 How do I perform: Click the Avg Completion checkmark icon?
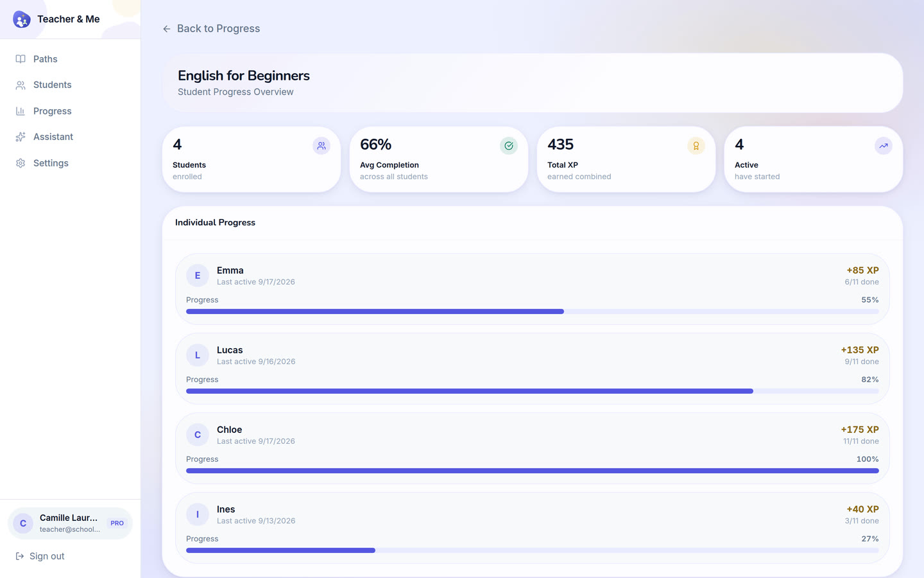click(x=509, y=146)
